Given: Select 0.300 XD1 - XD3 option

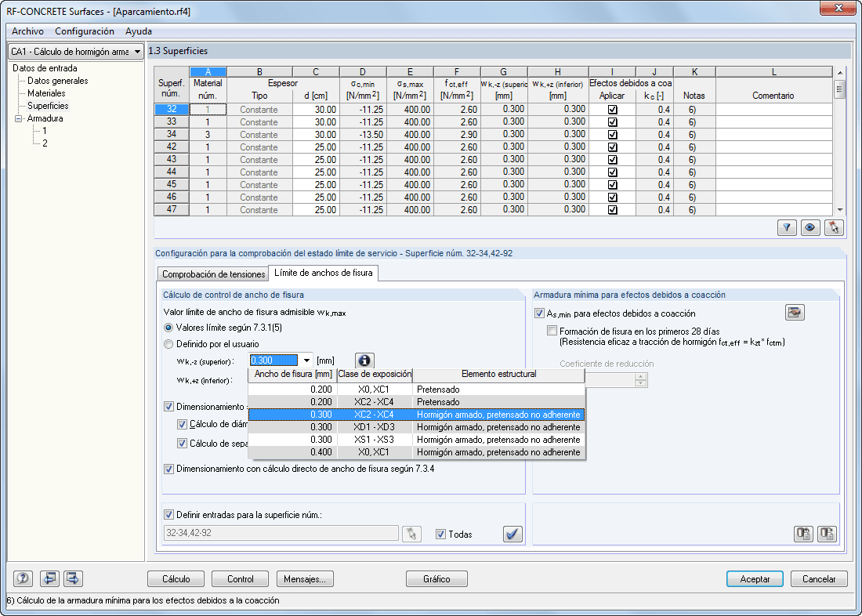Looking at the screenshot, I should pos(417,427).
